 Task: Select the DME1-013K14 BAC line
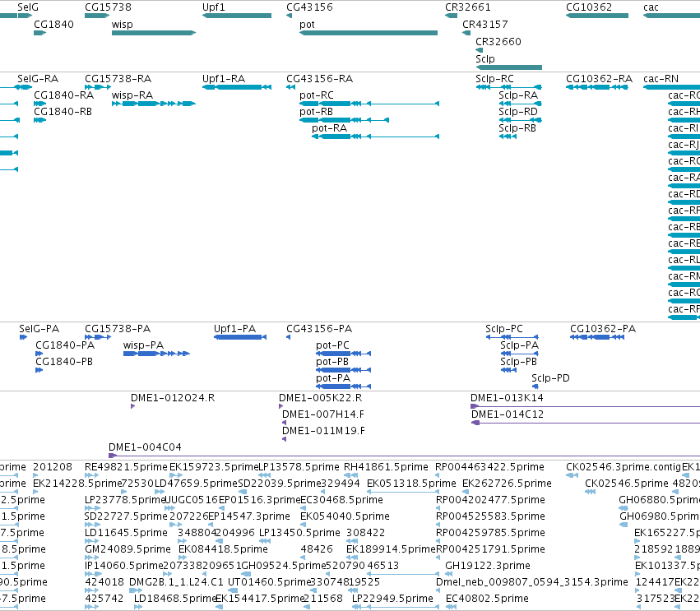(x=586, y=406)
